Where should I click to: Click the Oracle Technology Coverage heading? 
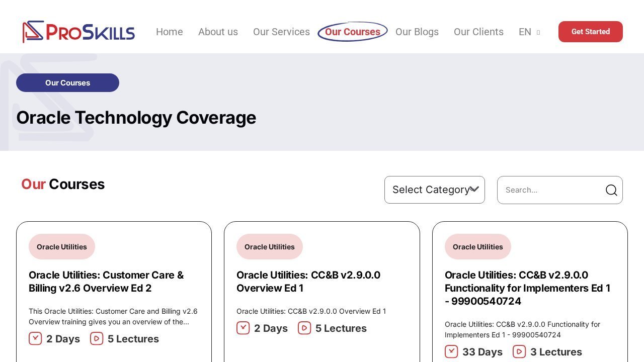click(136, 118)
